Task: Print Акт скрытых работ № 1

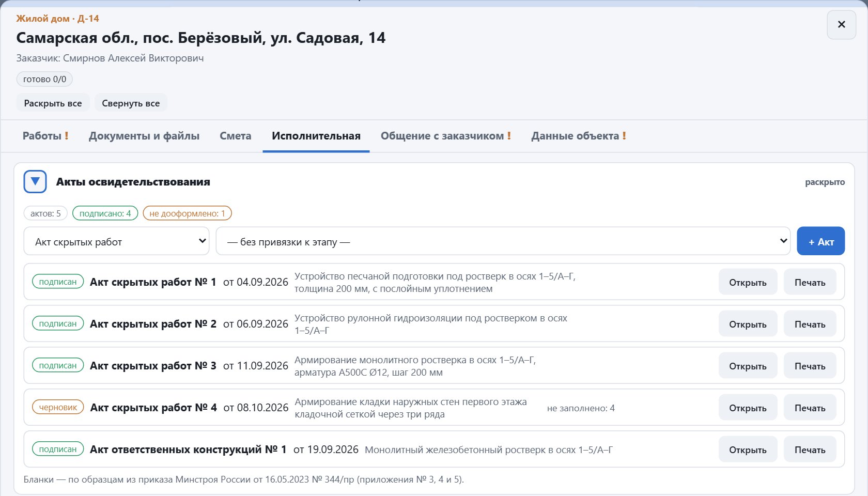Action: (810, 282)
